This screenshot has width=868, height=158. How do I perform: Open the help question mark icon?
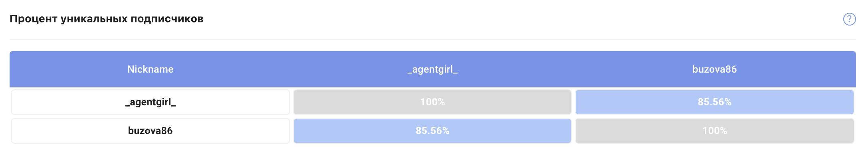click(x=849, y=19)
